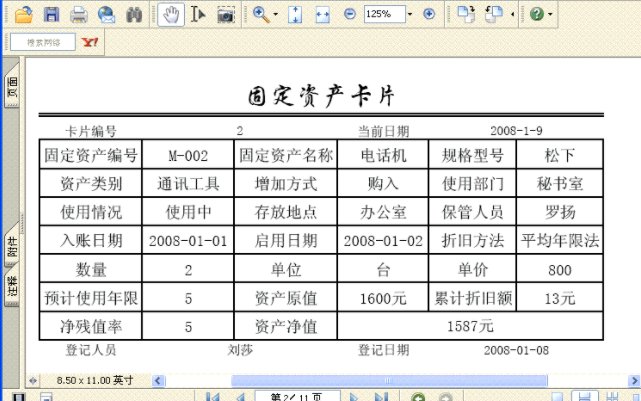The image size is (641, 401).
Task: Go to the previous page
Action: pos(240,397)
